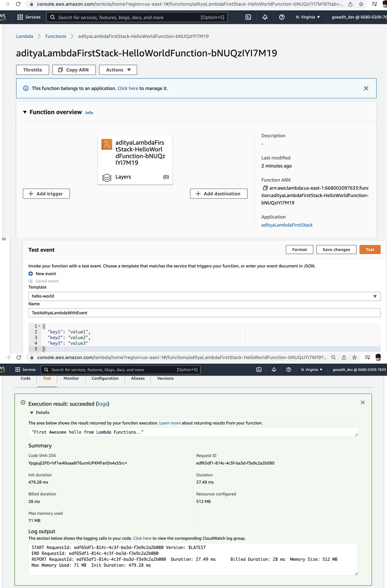
Task: Collapse the Function overview section
Action: coord(25,112)
